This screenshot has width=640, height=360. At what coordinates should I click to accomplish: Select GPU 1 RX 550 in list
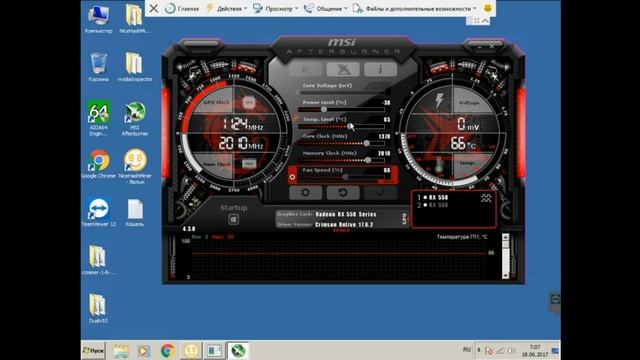coord(433,198)
